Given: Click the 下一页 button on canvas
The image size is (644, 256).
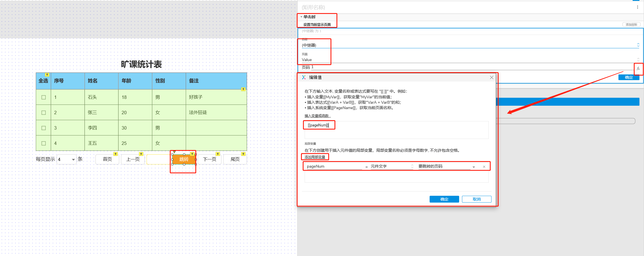Looking at the screenshot, I should [209, 159].
